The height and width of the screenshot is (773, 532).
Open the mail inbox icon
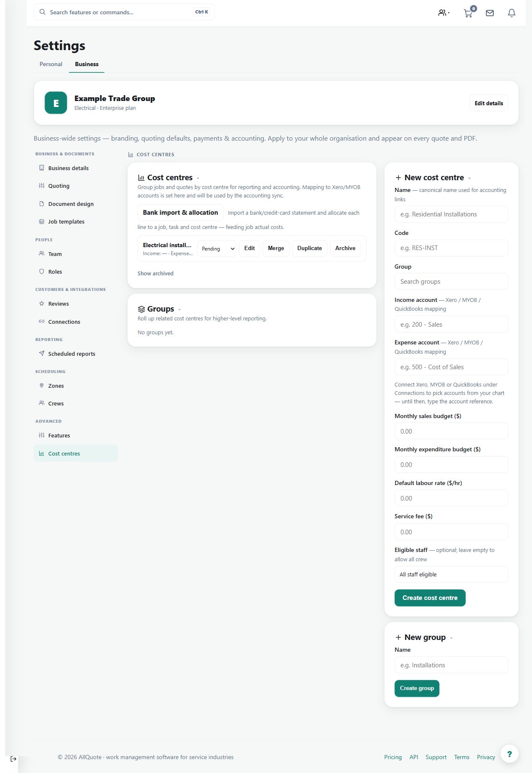tap(490, 13)
